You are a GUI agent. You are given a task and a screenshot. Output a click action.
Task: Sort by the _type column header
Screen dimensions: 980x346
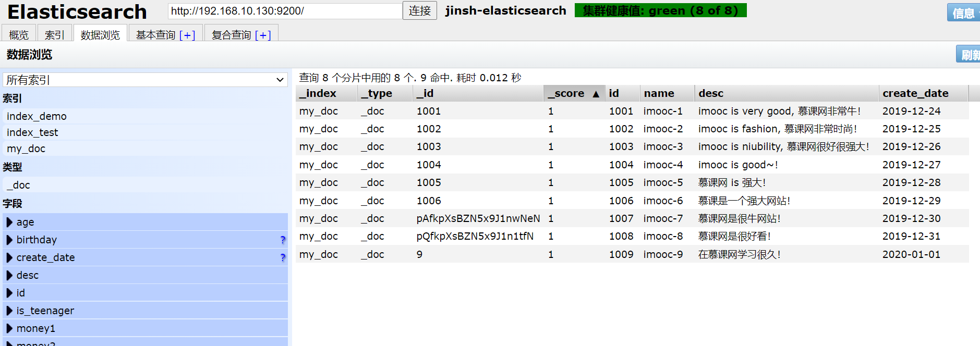coord(384,93)
